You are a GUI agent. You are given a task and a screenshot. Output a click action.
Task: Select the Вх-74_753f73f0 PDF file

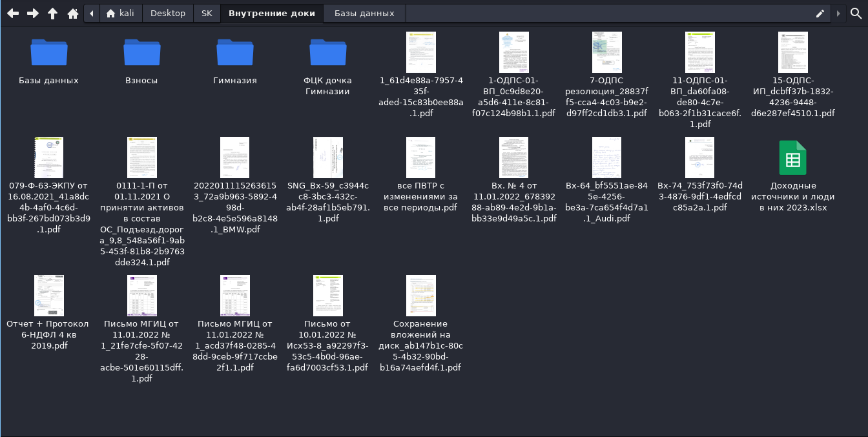coord(700,158)
